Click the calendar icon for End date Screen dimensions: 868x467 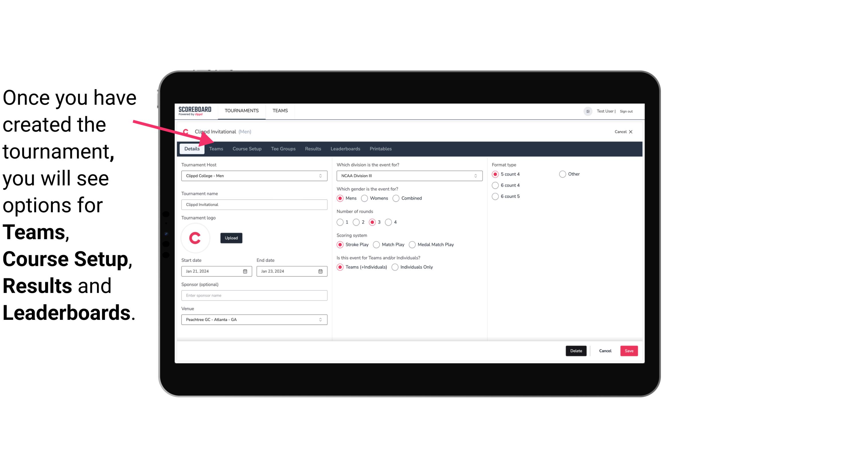pos(320,271)
